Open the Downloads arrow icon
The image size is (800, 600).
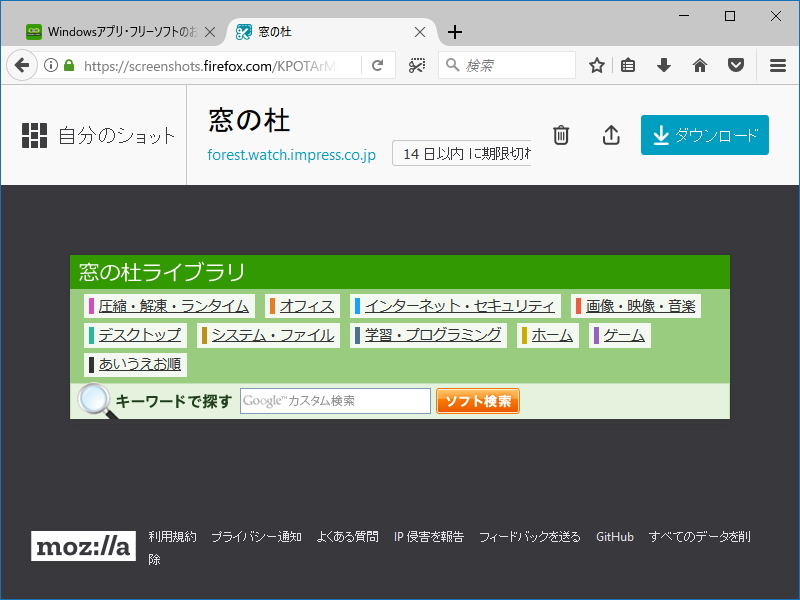tap(663, 65)
